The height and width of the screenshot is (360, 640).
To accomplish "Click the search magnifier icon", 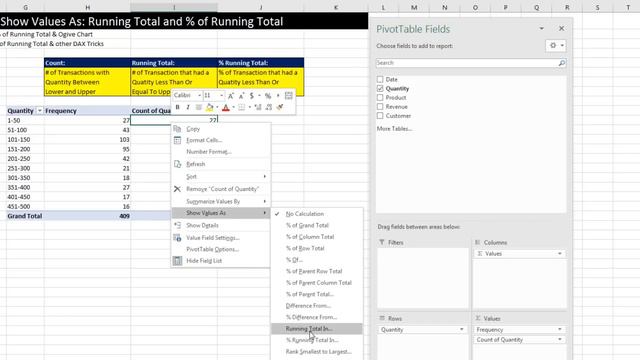I will (x=562, y=63).
